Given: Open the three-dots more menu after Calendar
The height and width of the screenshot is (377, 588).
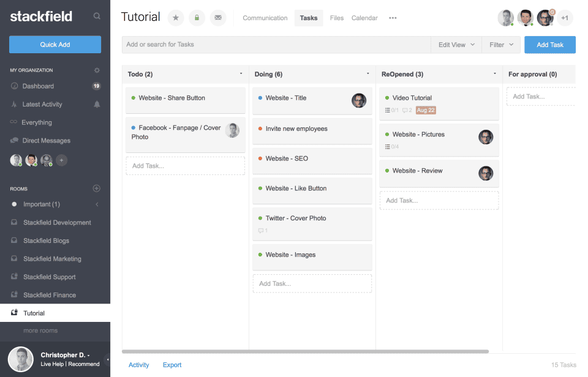Looking at the screenshot, I should point(393,18).
